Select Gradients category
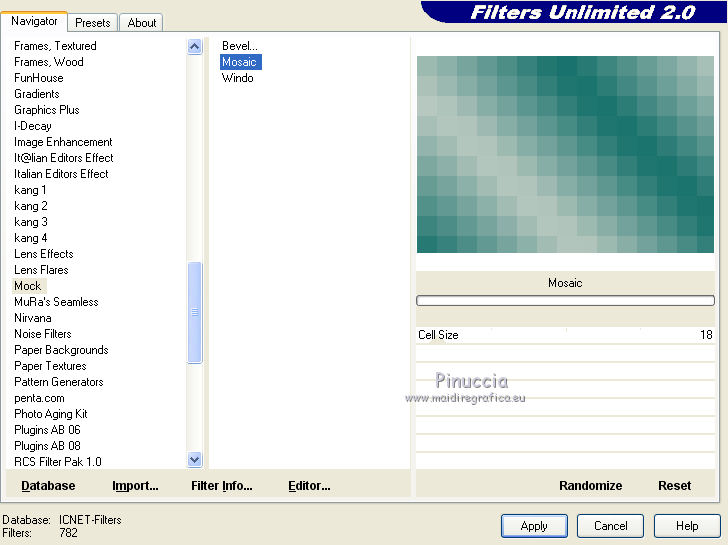The width and height of the screenshot is (728, 545). 37,94
